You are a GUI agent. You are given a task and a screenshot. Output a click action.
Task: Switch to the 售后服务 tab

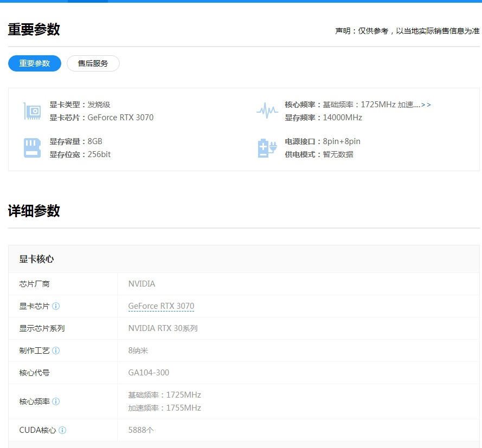tap(93, 63)
